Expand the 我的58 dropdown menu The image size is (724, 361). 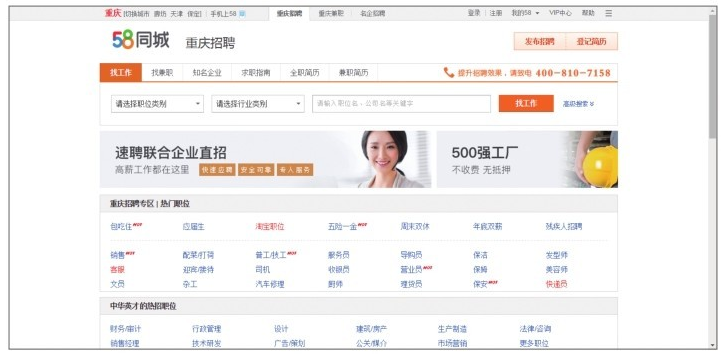525,13
